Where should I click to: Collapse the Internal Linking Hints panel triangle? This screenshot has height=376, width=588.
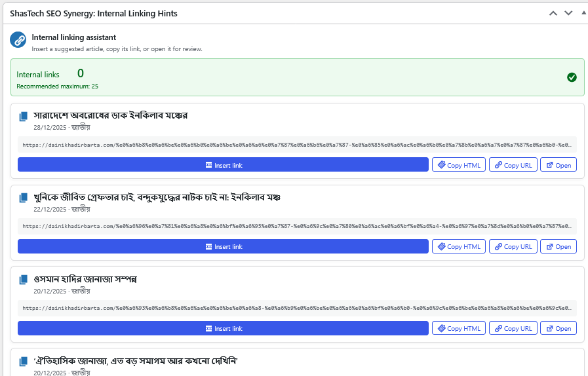click(584, 13)
